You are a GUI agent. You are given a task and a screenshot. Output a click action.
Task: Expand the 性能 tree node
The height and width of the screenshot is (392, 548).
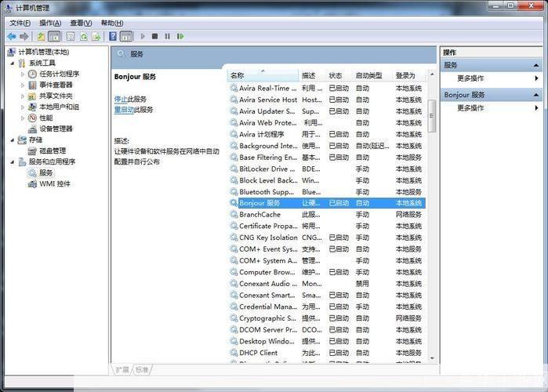pos(23,118)
